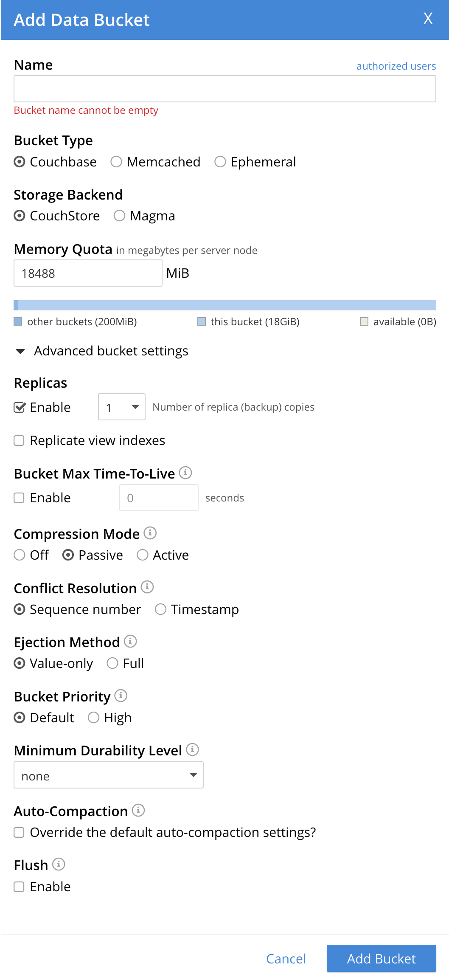Open the Bucket Max Time-To-Live info tooltip

coord(185,473)
